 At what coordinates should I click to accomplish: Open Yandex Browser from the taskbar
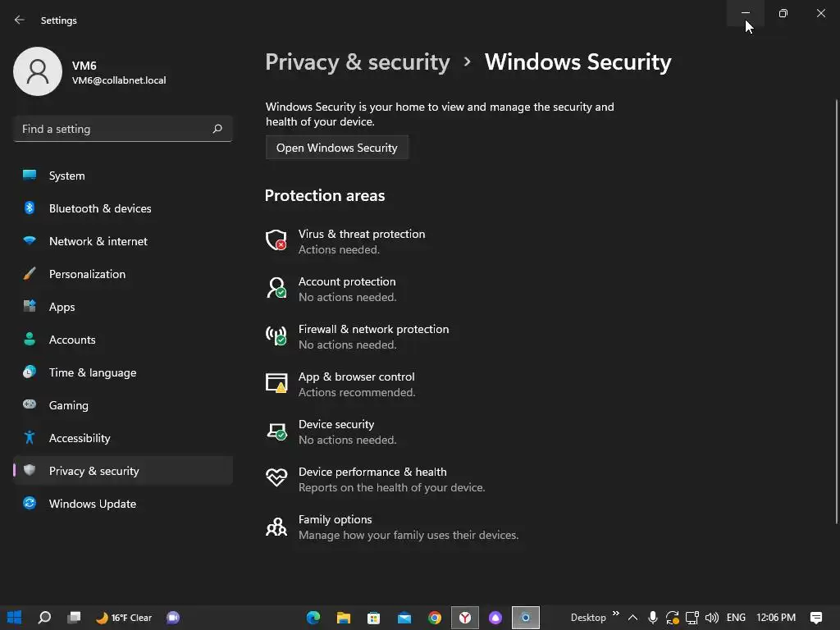pyautogui.click(x=465, y=618)
